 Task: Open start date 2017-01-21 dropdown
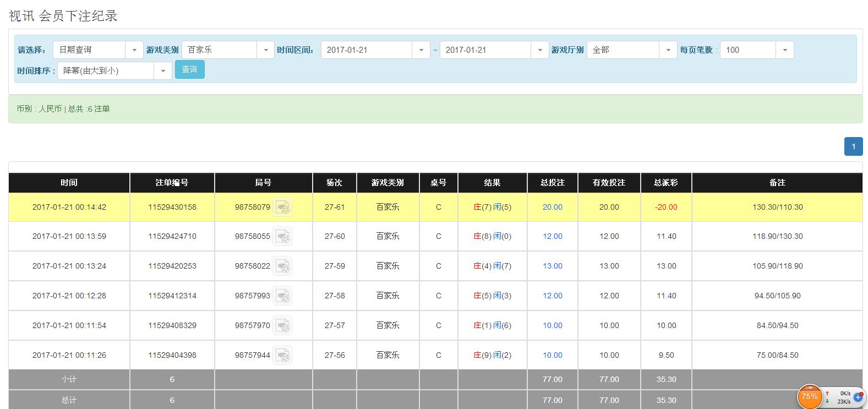(375, 50)
